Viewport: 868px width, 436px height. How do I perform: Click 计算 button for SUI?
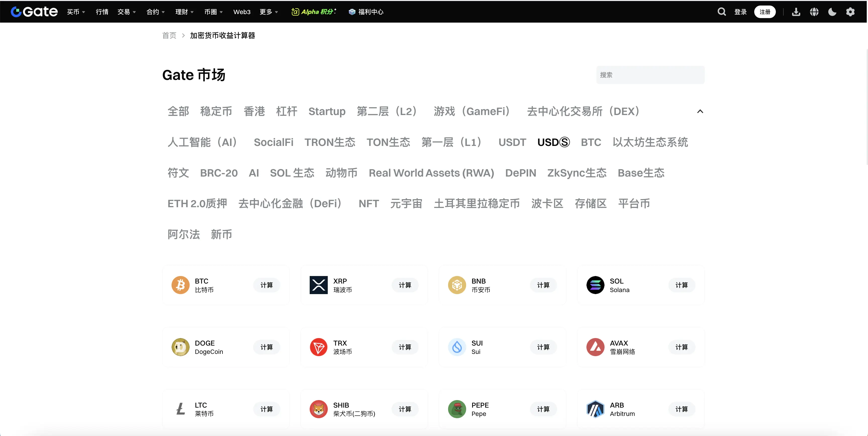point(543,347)
